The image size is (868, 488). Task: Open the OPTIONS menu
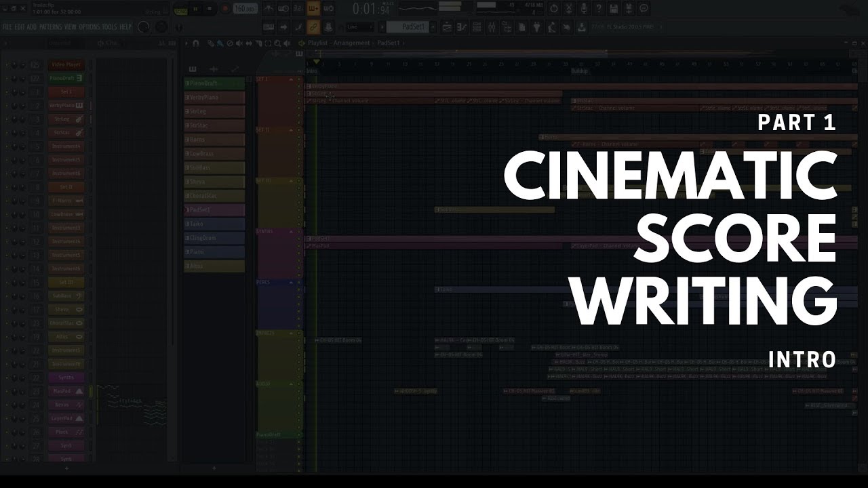90,27
